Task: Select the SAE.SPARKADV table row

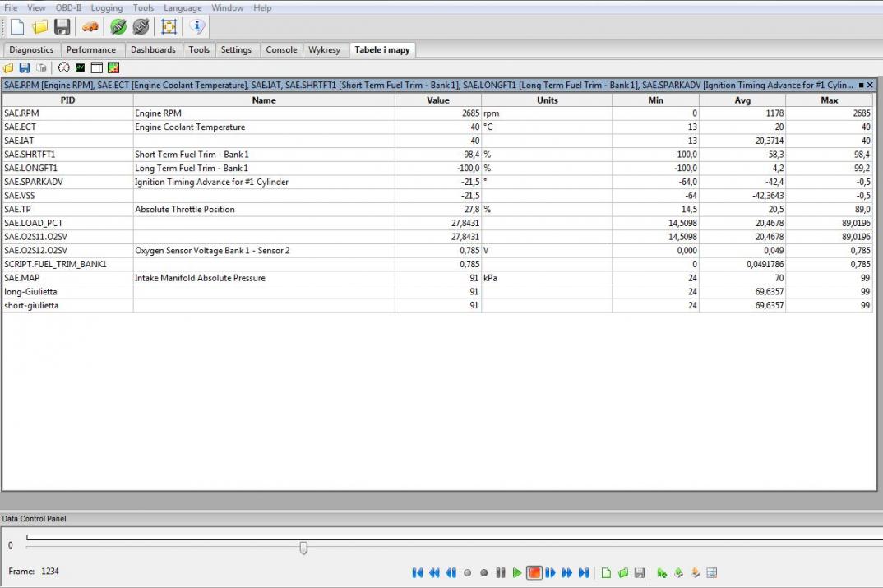Action: (x=197, y=182)
